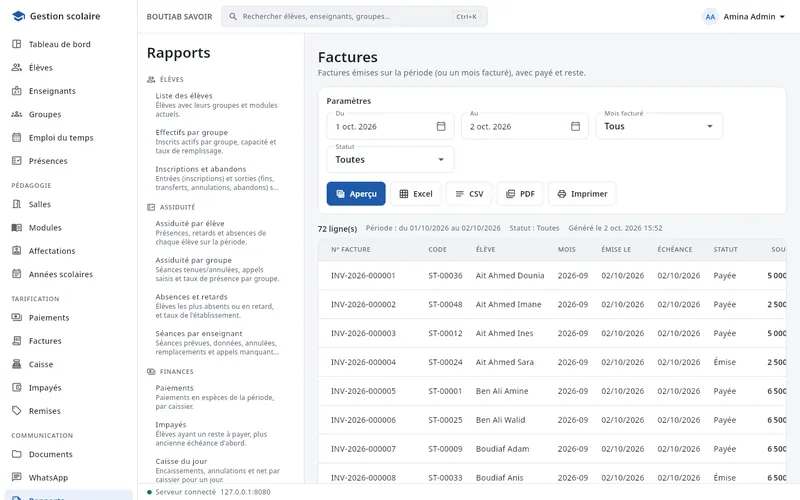Screen dimensions: 800x500
Task: Open Liste des élèves report
Action: click(217, 105)
